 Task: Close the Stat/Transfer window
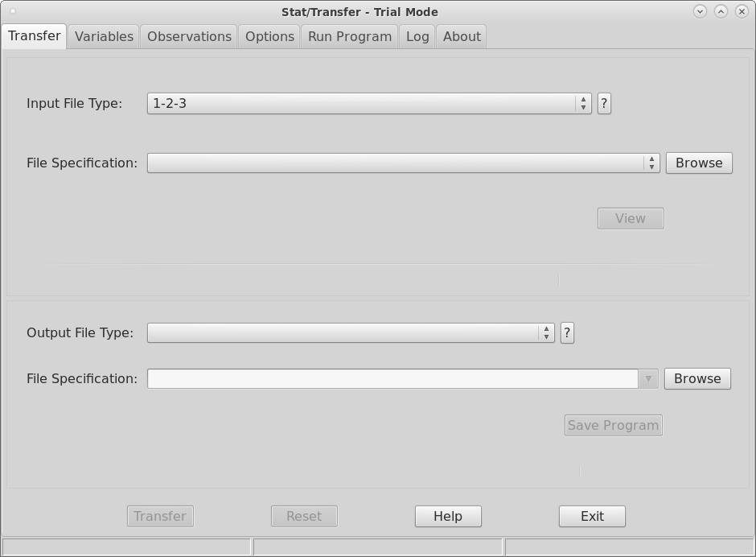click(742, 11)
